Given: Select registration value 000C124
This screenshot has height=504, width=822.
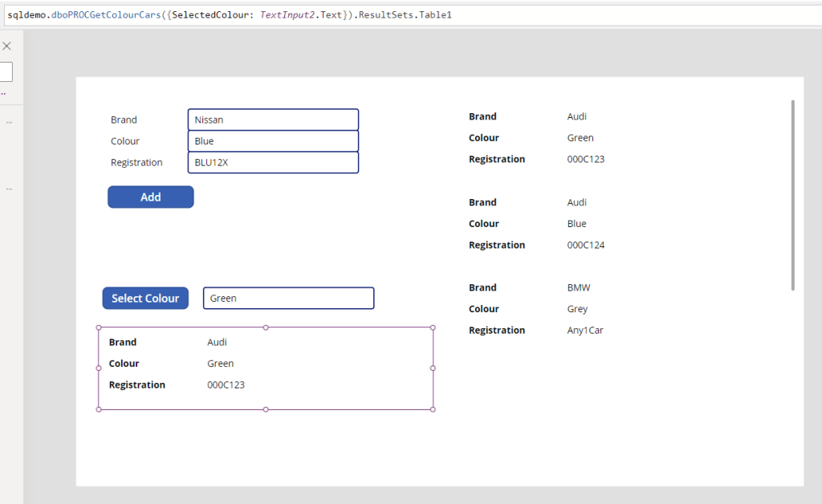Looking at the screenshot, I should tap(585, 245).
